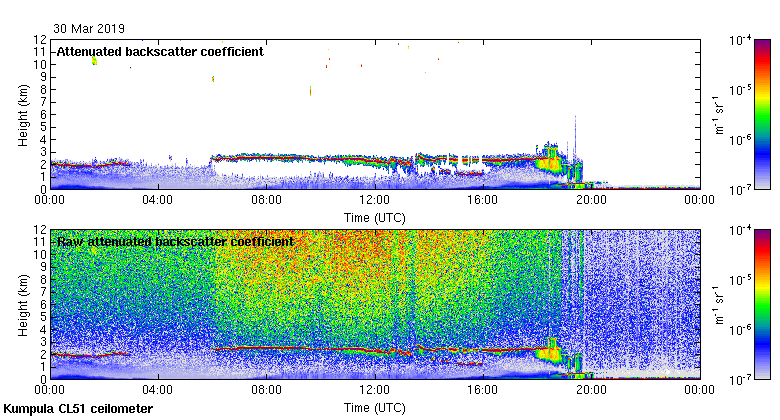Click the 16:00 tick label under the upper plot
The width and height of the screenshot is (780, 420).
[483, 200]
